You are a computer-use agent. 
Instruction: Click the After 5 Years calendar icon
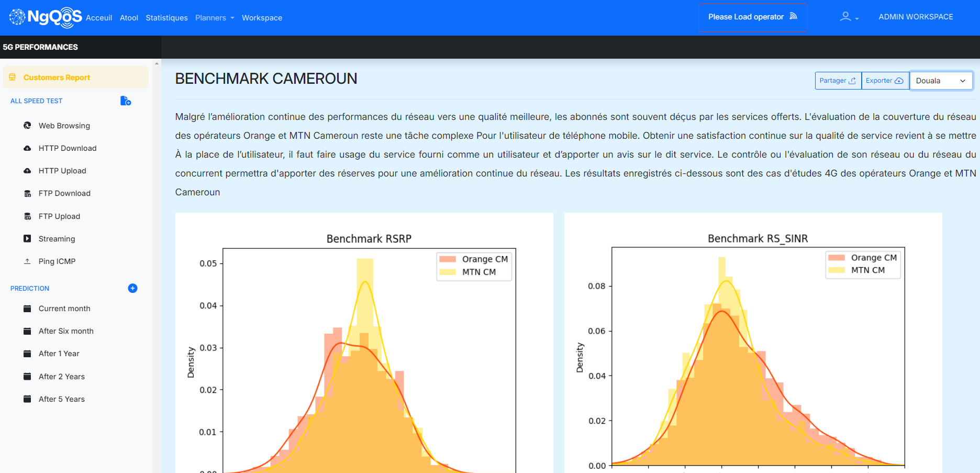(x=27, y=399)
